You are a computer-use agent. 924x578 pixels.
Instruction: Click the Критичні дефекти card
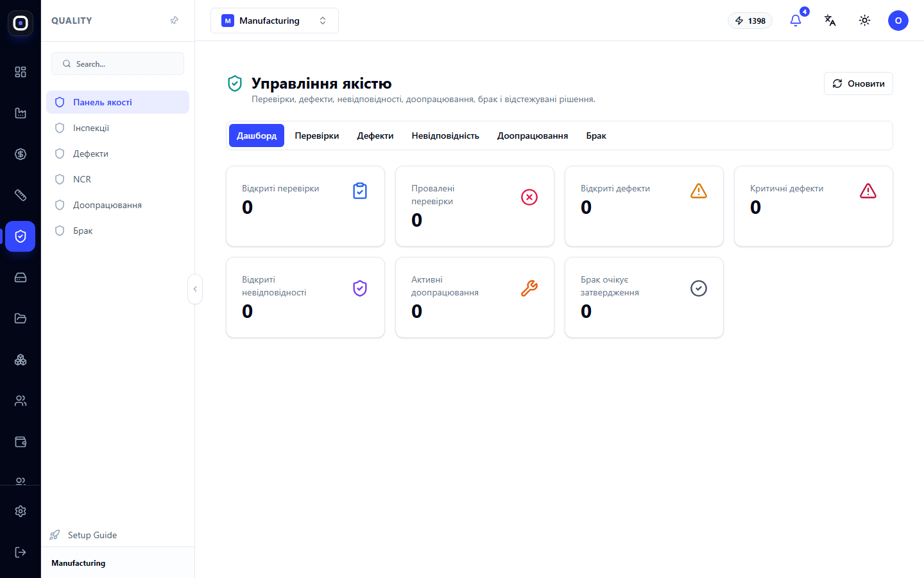[x=814, y=206]
